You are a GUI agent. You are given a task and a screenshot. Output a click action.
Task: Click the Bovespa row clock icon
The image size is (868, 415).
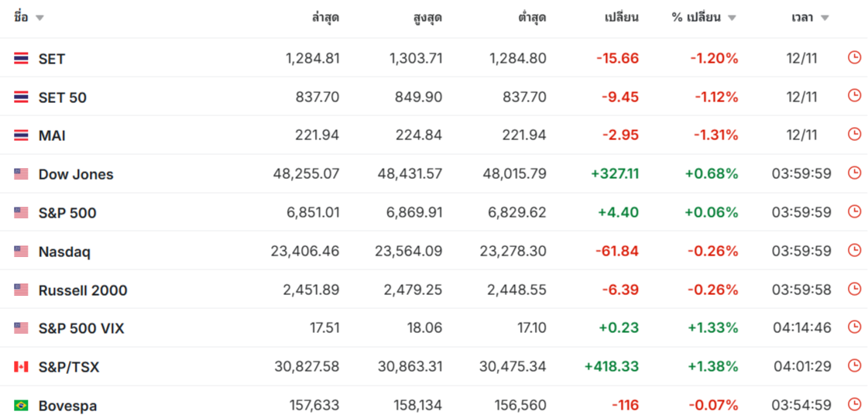coord(854,404)
